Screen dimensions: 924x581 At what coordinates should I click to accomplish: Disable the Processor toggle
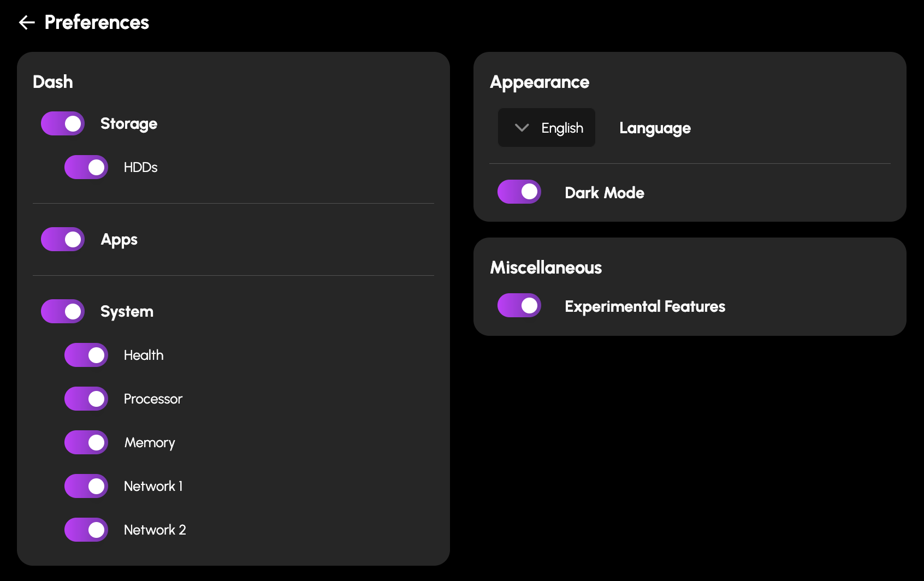(86, 399)
